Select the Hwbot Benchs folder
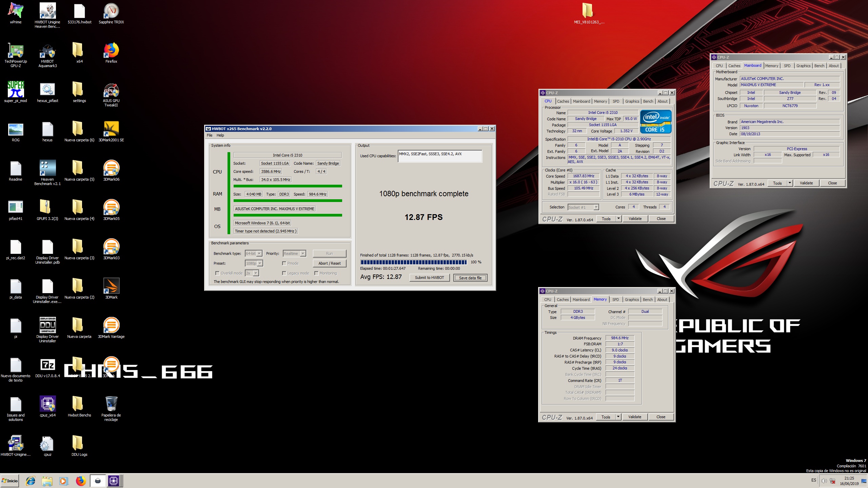Image resolution: width=868 pixels, height=488 pixels. (79, 406)
